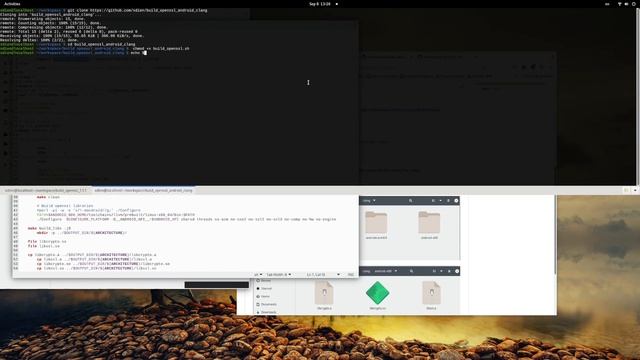The height and width of the screenshot is (360, 640).
Task: Select the green libcrypto.so file
Action: click(x=378, y=296)
